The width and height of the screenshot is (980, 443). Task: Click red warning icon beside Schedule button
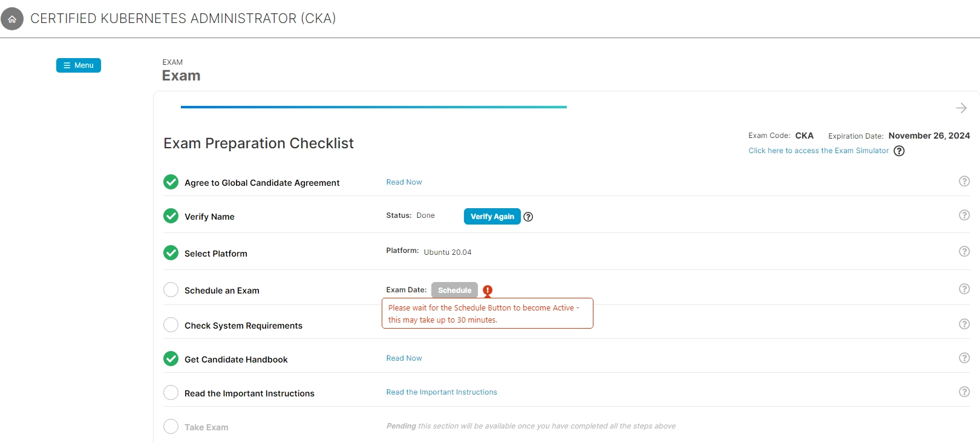point(488,290)
